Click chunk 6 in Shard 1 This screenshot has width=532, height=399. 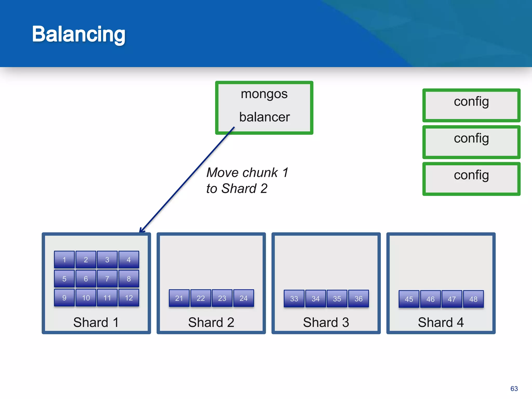[x=86, y=279]
